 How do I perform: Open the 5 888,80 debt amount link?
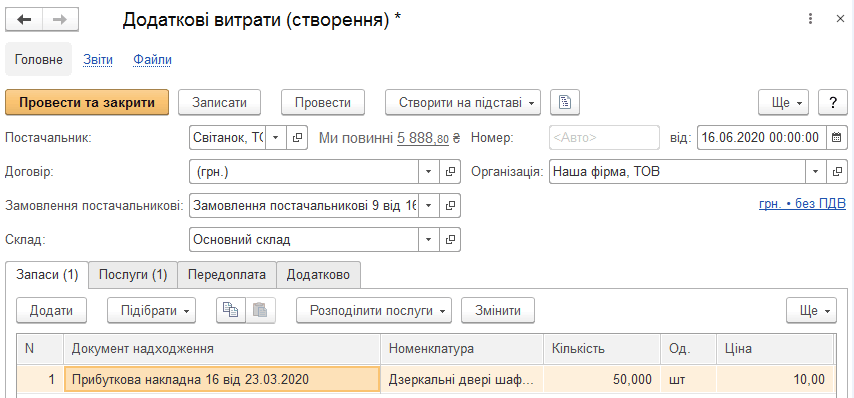(x=423, y=138)
